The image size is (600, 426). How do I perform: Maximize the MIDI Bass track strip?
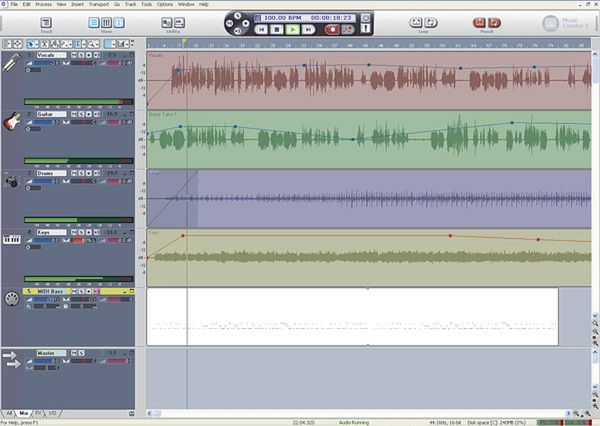[132, 291]
